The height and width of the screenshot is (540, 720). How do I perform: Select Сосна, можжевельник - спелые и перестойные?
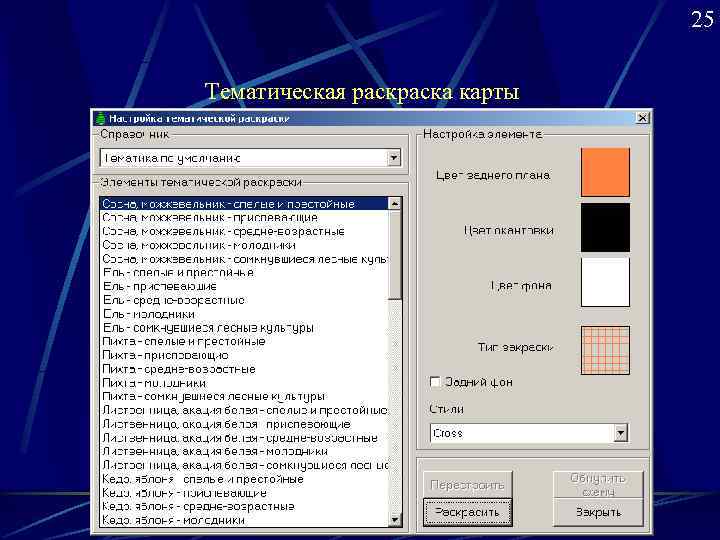pyautogui.click(x=244, y=204)
